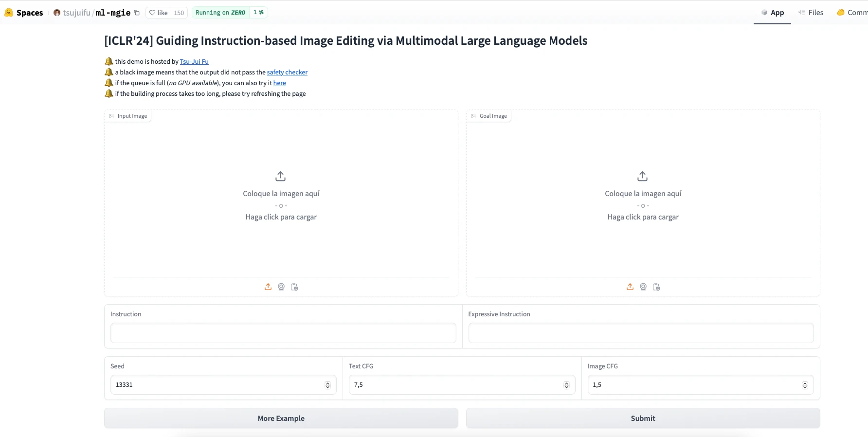
Task: Click the Goal Image upload drop area
Action: click(x=643, y=196)
